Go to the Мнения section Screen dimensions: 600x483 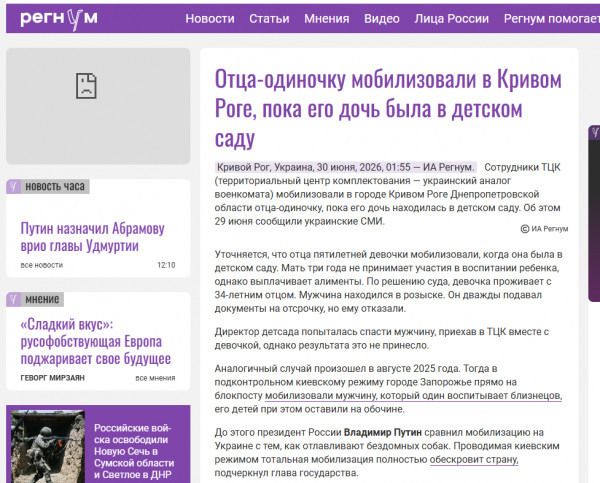tap(326, 19)
